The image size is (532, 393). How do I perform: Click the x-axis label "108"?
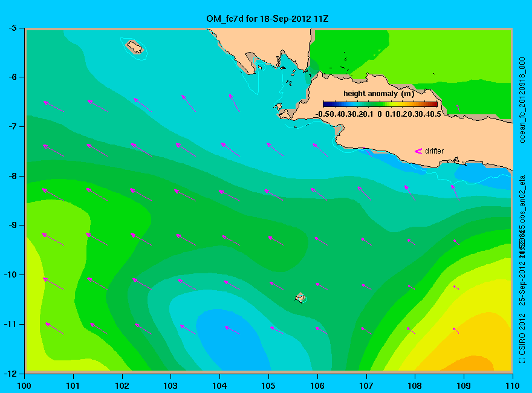point(415,386)
